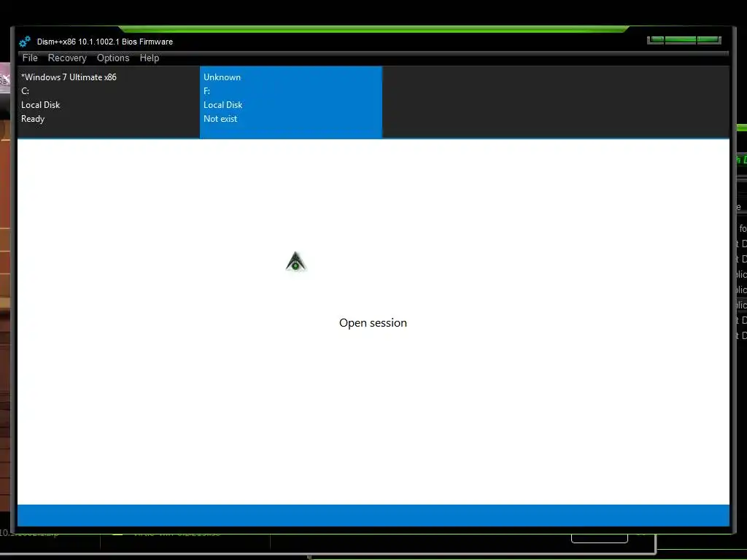This screenshot has width=747, height=560.
Task: Open the Help menu
Action: pyautogui.click(x=149, y=58)
